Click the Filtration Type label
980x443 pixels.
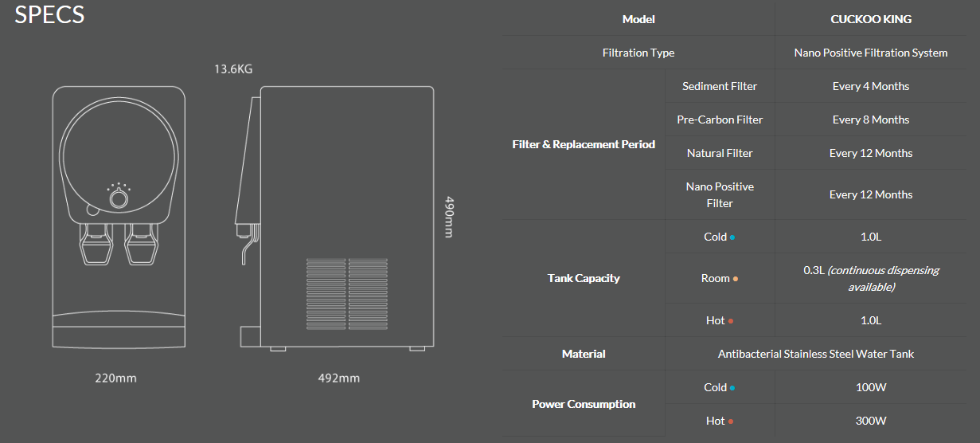tap(638, 53)
